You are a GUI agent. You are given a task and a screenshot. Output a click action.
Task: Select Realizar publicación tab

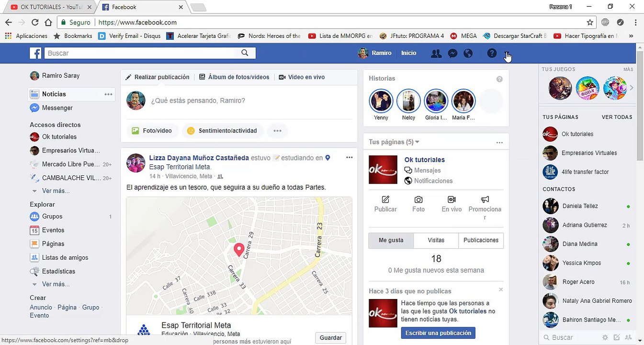[x=157, y=77]
